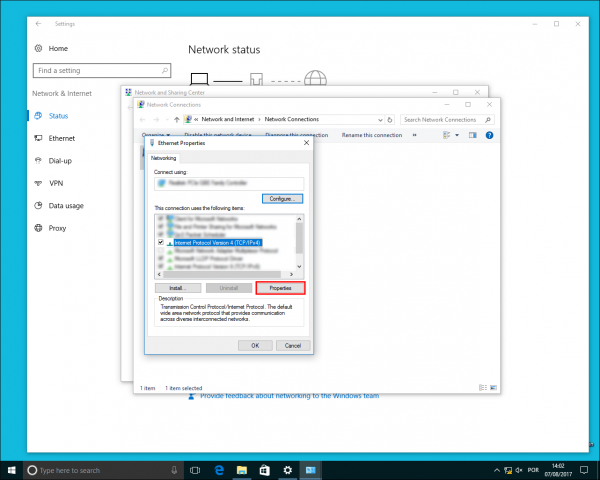Click the microphone icon in taskbar search
The height and width of the screenshot is (480, 600).
[174, 470]
